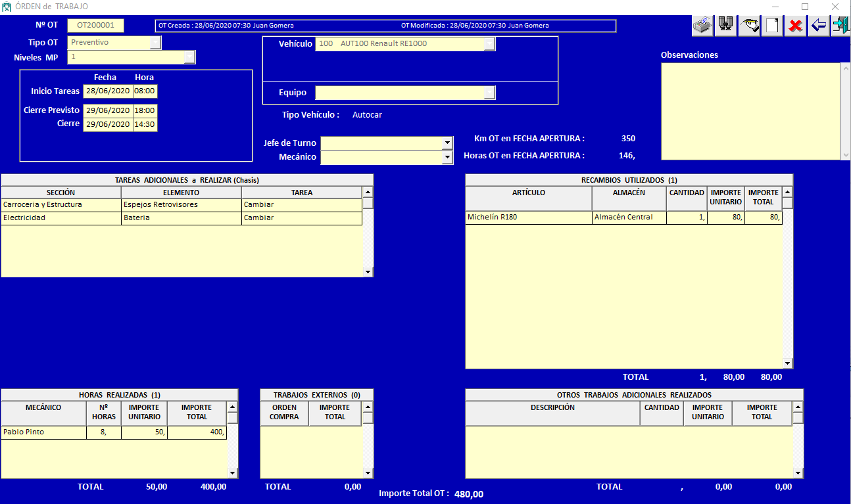Viewport: 851px width, 504px height.
Task: Click the Inicio Tareas date field
Action: [x=108, y=91]
